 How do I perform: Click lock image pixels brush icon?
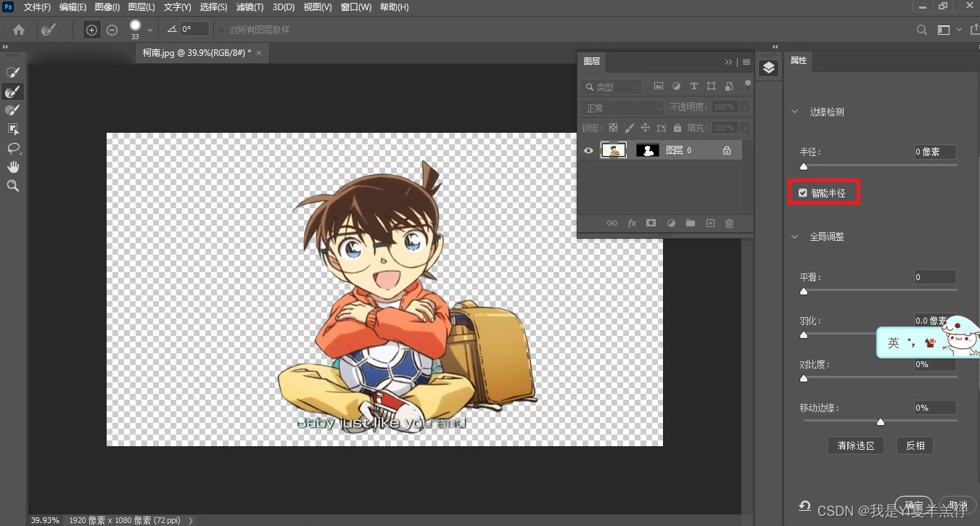630,128
